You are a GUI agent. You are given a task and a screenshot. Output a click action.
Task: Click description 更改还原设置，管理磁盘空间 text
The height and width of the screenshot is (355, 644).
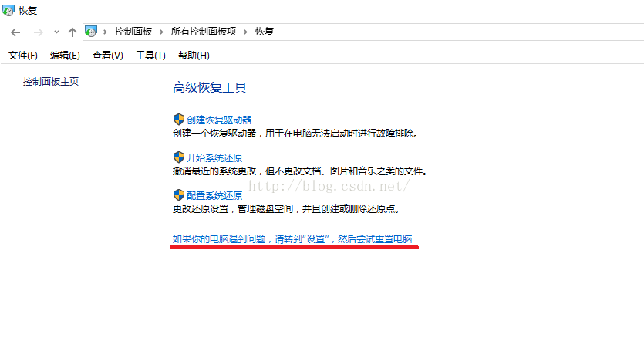click(286, 208)
